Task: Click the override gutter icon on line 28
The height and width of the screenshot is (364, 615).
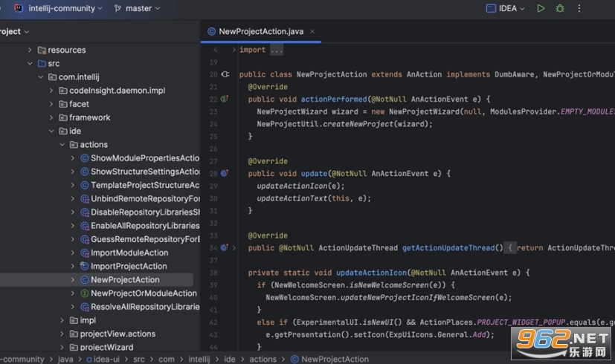Action: 225,173
